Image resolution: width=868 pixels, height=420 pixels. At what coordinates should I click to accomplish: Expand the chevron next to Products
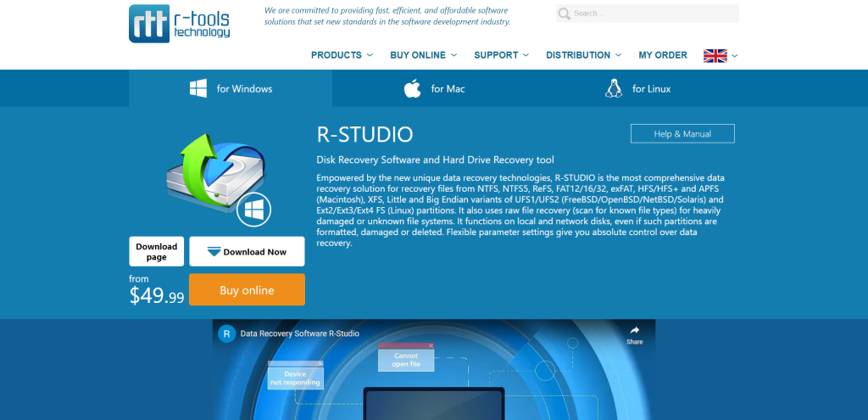370,55
